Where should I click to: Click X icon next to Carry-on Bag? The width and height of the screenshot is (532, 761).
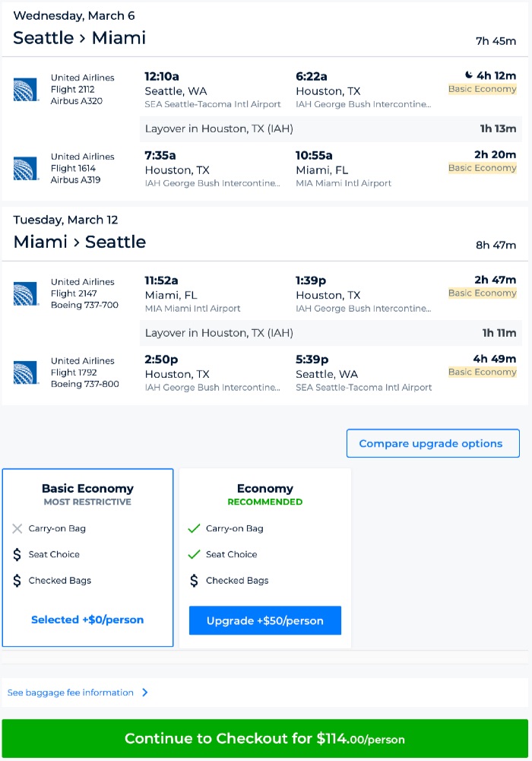[x=17, y=528]
